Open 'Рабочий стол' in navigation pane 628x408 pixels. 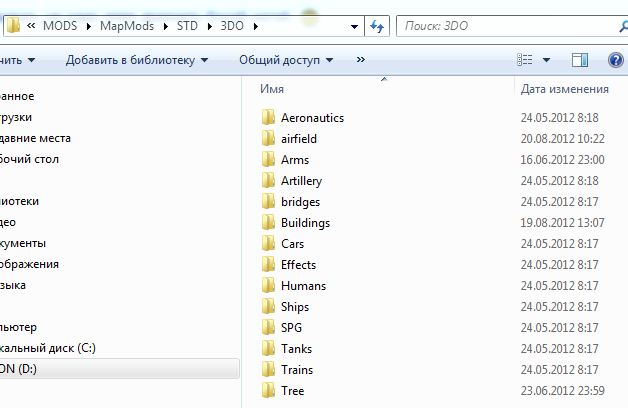(29, 159)
